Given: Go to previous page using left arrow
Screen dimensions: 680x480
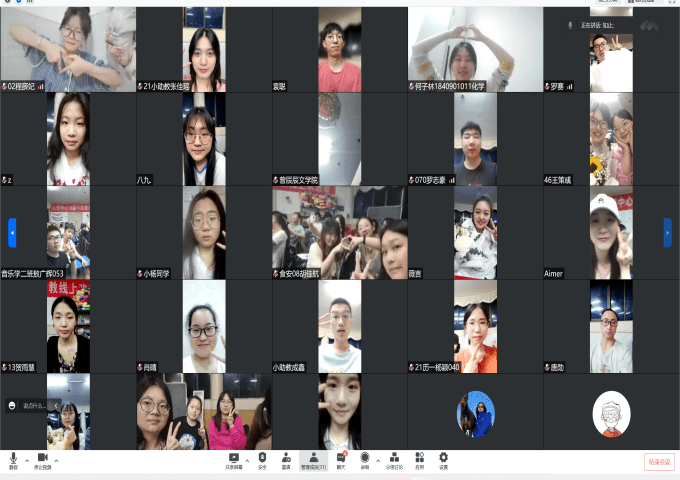Looking at the screenshot, I should click(12, 232).
